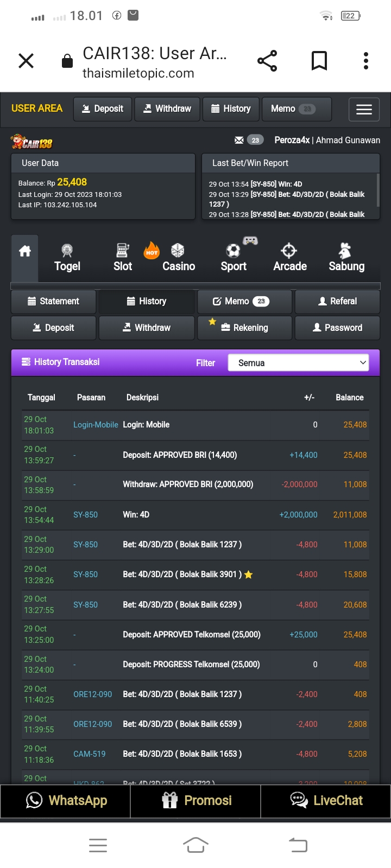Tap the padlock site security icon

click(x=67, y=61)
